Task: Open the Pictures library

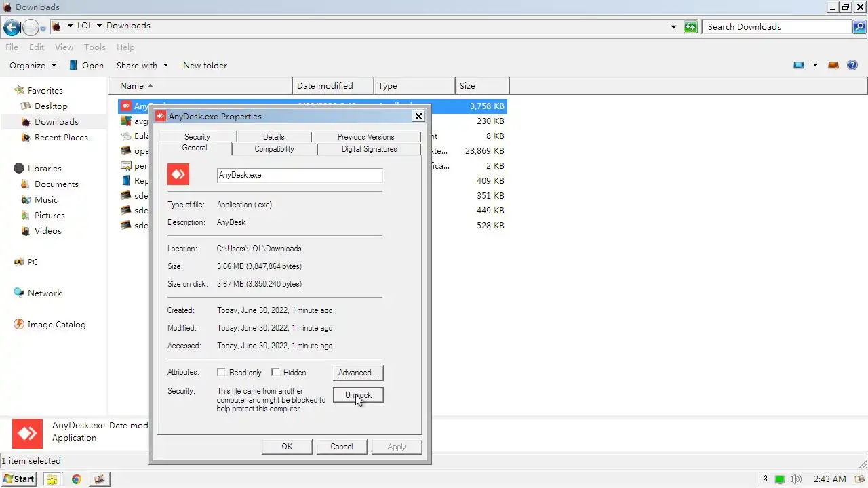Action: click(50, 215)
